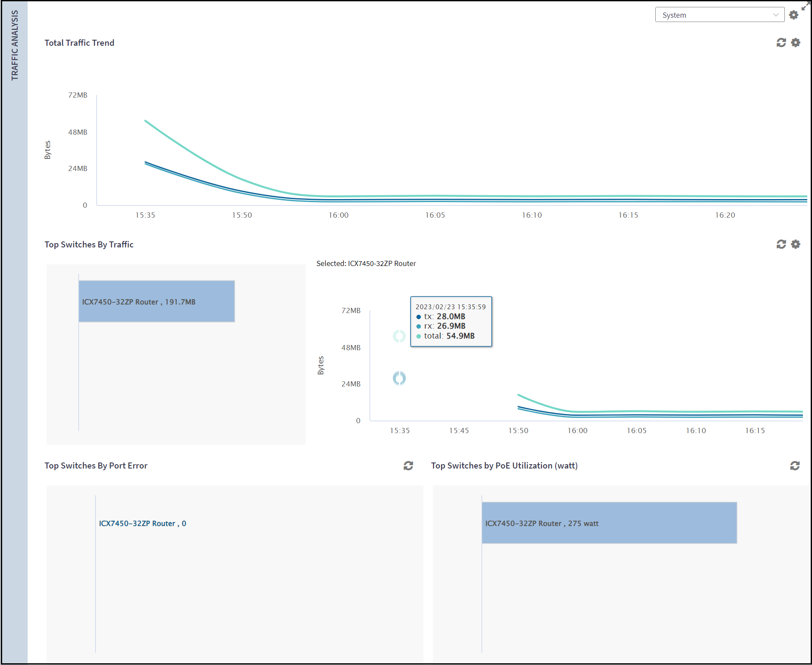This screenshot has width=812, height=665.
Task: Click the Total Traffic Trend heading
Action: click(79, 43)
